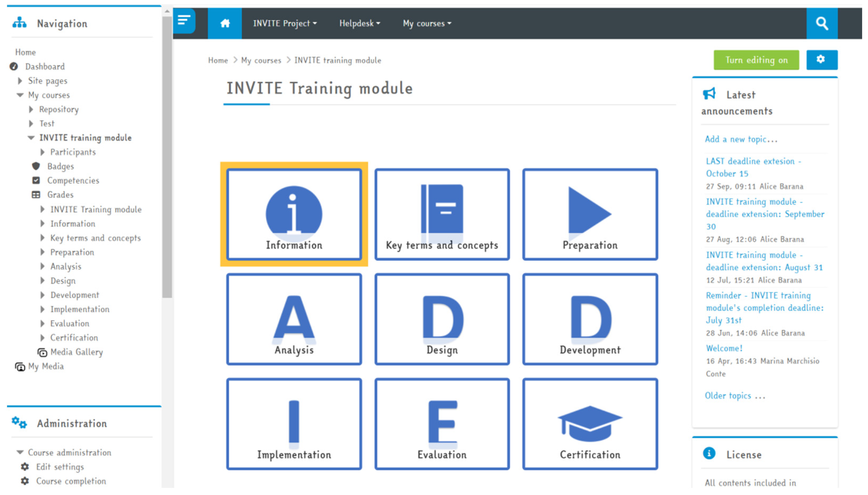Expand the Site pages tree node
This screenshot has height=495, width=868.
coord(20,81)
